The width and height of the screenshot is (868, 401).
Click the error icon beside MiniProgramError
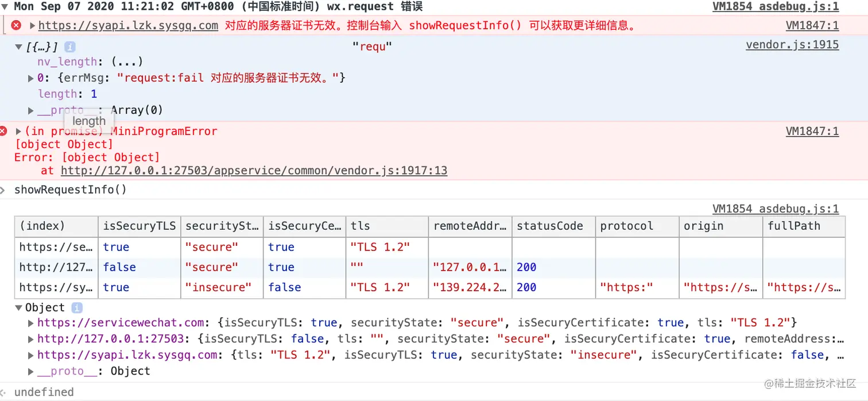(x=4, y=131)
